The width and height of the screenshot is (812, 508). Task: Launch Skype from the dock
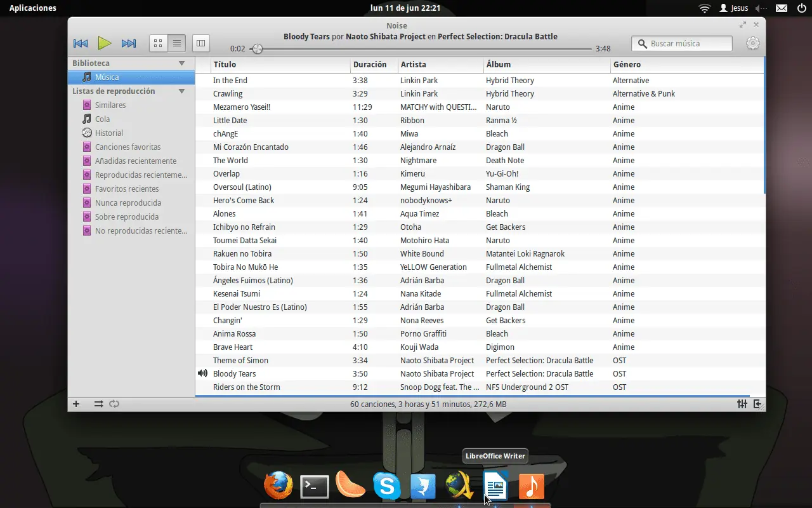pos(387,486)
